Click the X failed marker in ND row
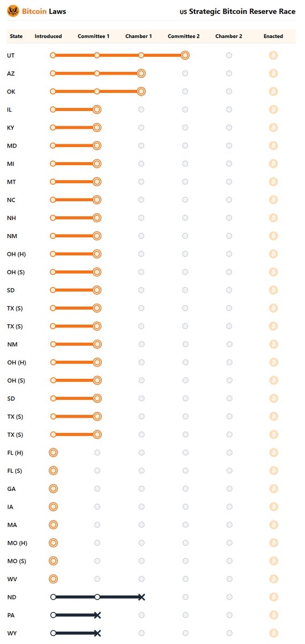Image resolution: width=305 pixels, height=644 pixels. pos(141,597)
